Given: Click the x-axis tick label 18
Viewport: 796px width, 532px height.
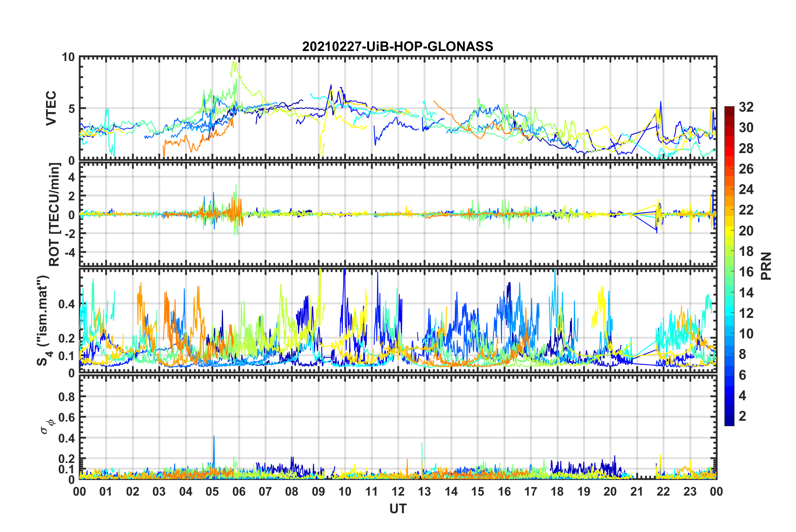Looking at the screenshot, I should (557, 491).
